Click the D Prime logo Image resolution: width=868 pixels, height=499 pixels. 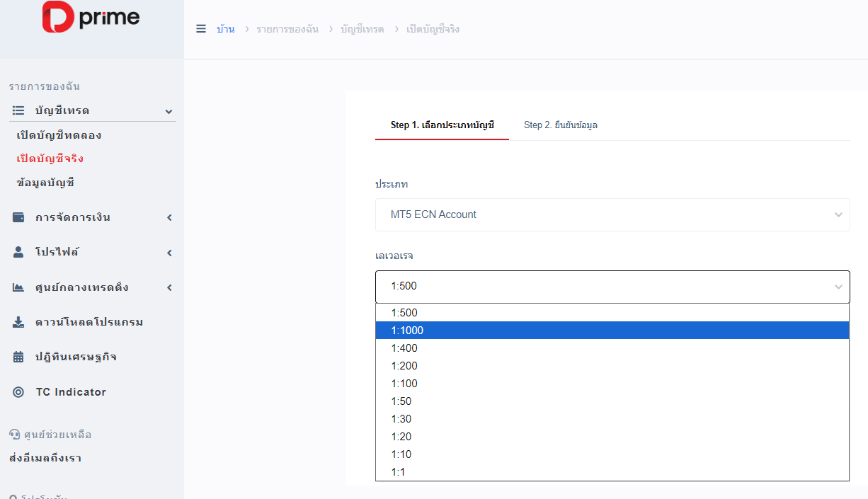point(91,18)
